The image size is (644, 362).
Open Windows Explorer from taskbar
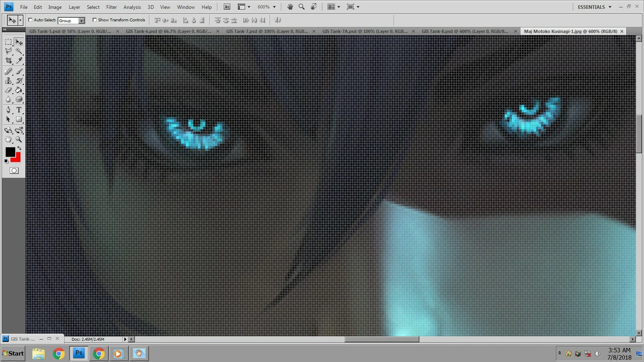[x=39, y=354]
